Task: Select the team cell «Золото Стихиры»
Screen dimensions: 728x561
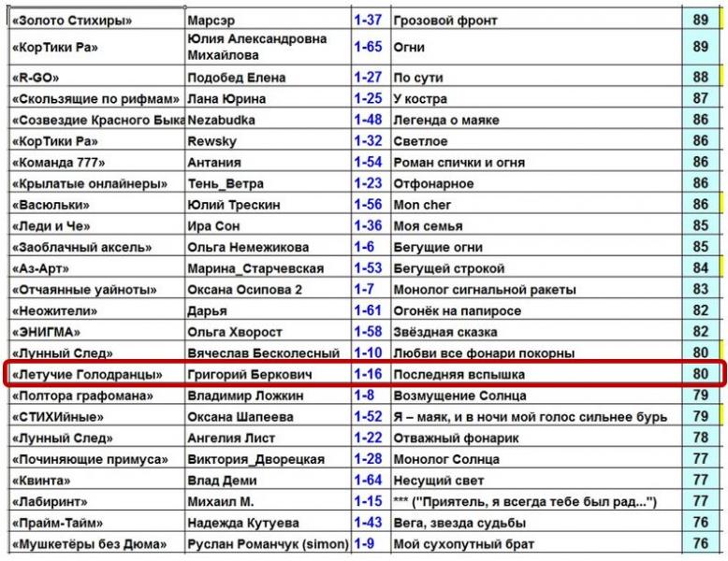Action: [71, 20]
